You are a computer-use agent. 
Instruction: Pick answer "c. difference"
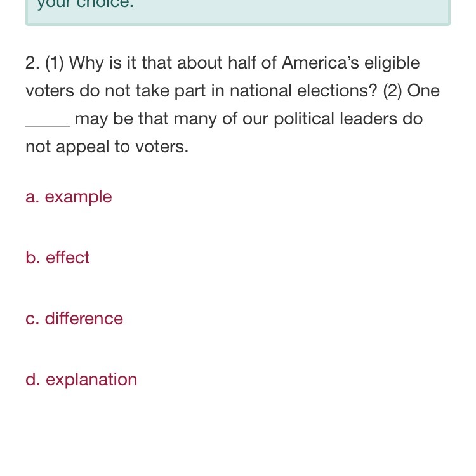coord(74,319)
